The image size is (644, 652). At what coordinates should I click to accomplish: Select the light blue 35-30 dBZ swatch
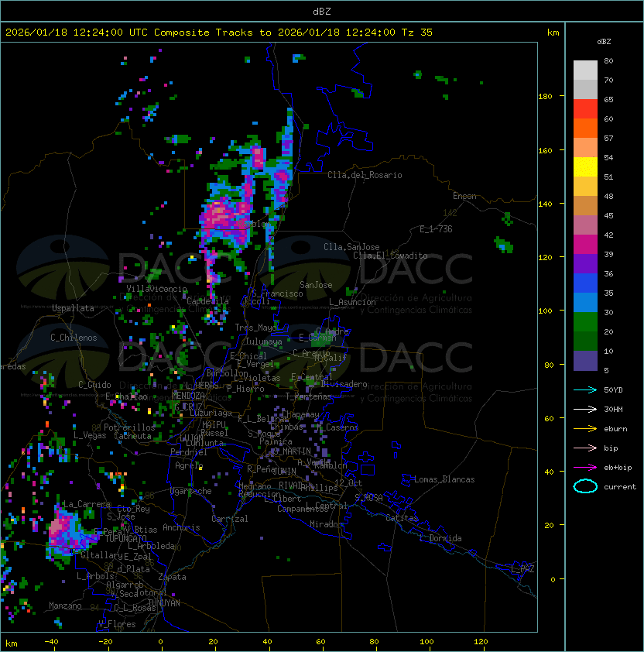(x=585, y=302)
